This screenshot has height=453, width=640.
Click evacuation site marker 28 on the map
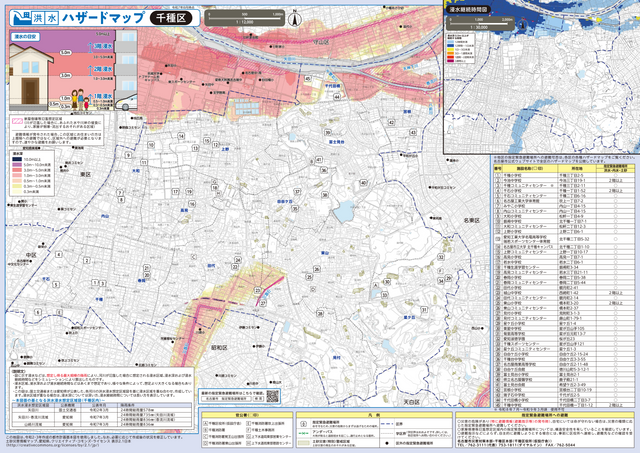[x=320, y=313]
